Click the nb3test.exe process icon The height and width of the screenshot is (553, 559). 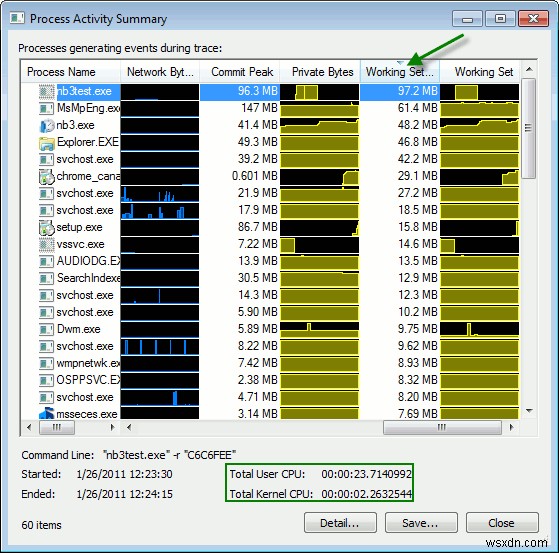click(46, 92)
